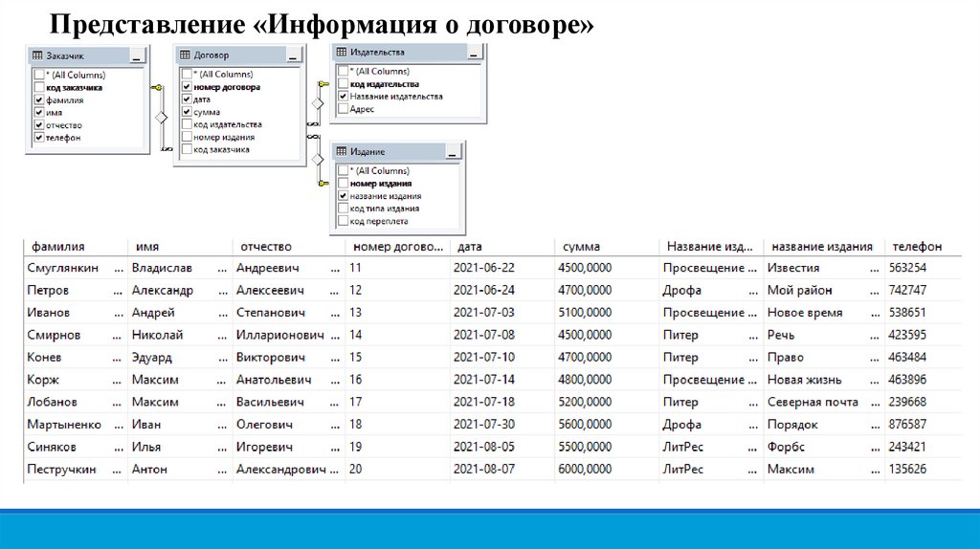Check the Адрес column checkbox
The width and height of the screenshot is (980, 549).
coord(343,109)
